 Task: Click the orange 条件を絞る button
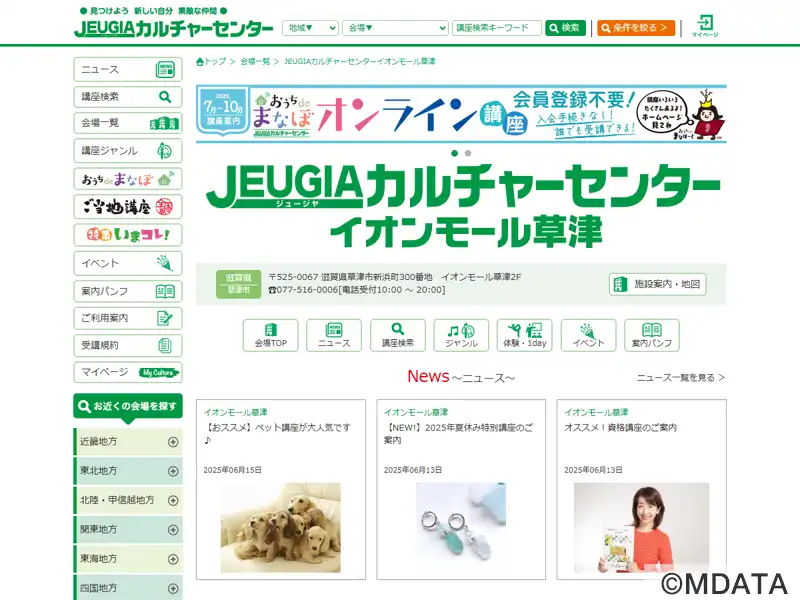[636, 28]
